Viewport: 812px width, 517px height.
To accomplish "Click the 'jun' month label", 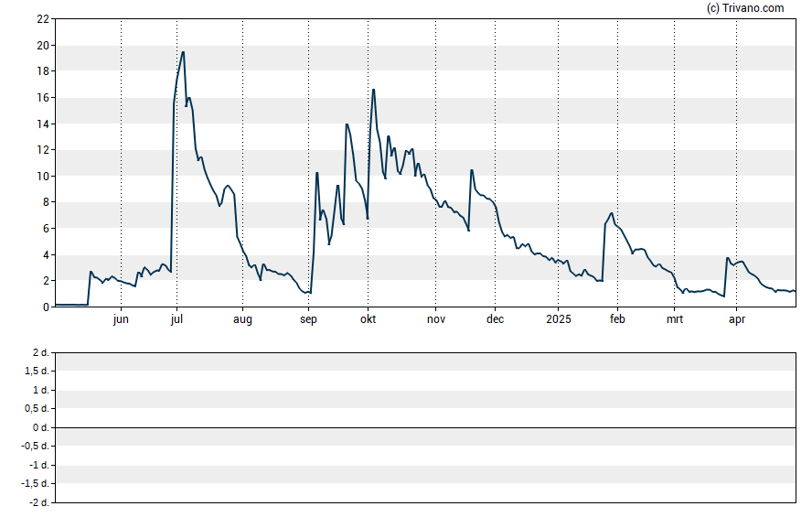I will pyautogui.click(x=121, y=319).
